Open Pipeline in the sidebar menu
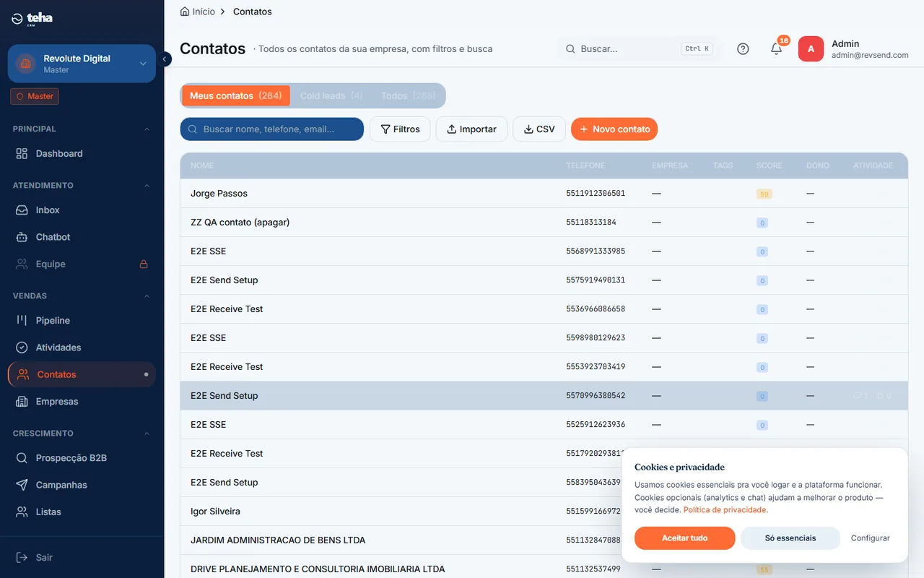 coord(82,320)
